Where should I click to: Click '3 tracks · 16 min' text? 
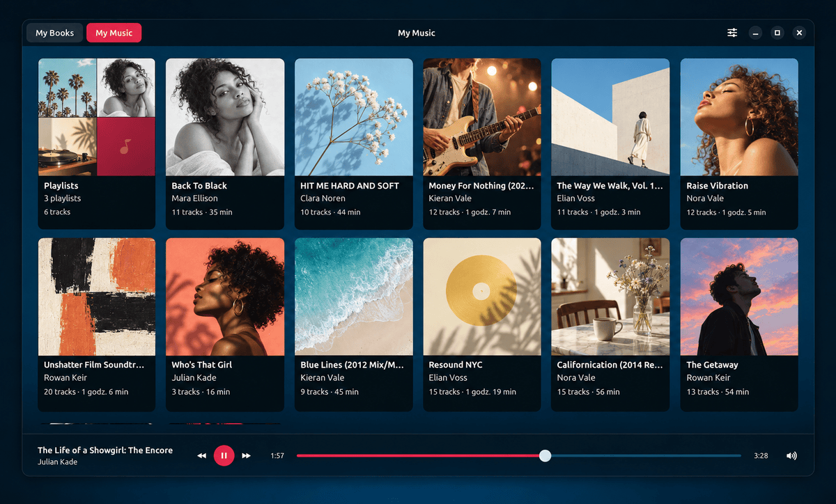coord(201,392)
